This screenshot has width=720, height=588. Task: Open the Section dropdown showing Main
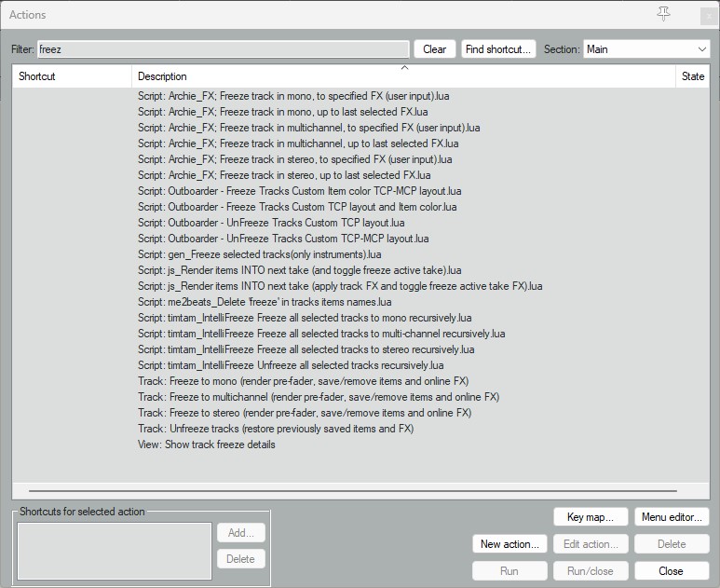tap(646, 49)
